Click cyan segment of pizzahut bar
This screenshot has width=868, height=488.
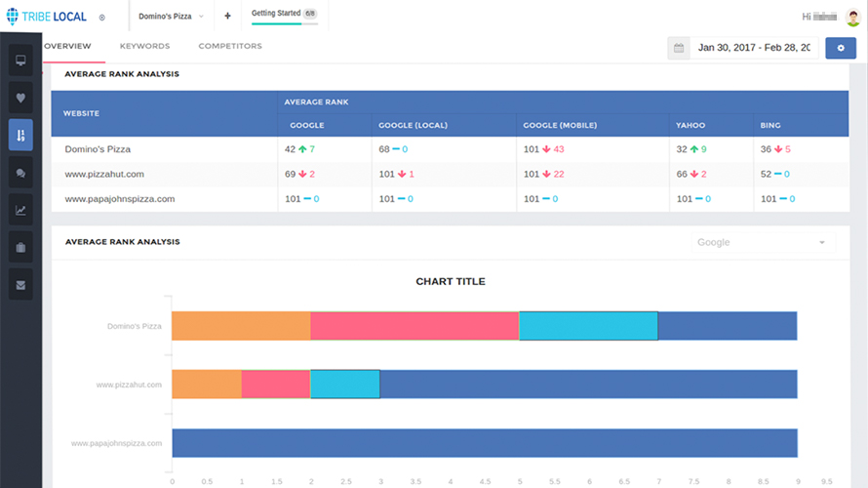tap(345, 385)
